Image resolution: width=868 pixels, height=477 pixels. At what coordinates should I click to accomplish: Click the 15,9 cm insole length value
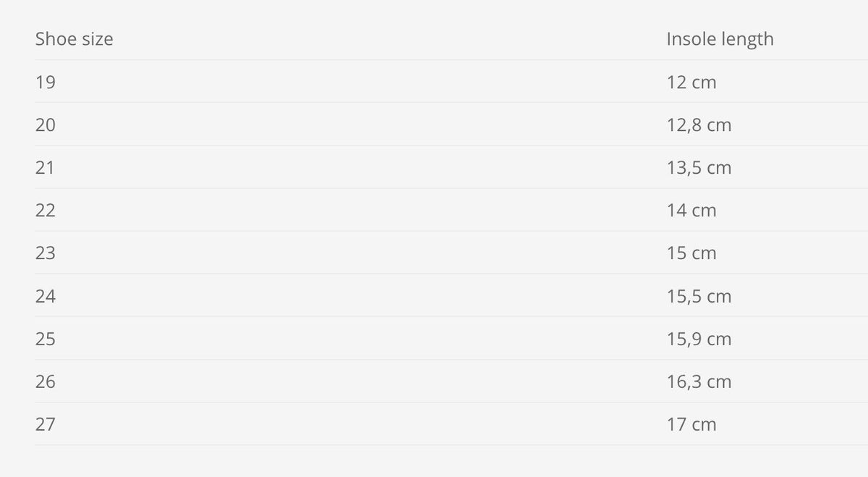tap(699, 338)
